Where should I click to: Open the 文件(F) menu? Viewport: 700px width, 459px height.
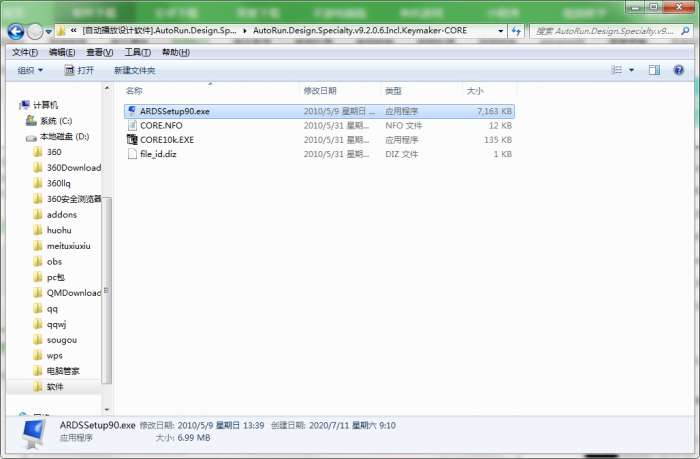click(x=25, y=53)
